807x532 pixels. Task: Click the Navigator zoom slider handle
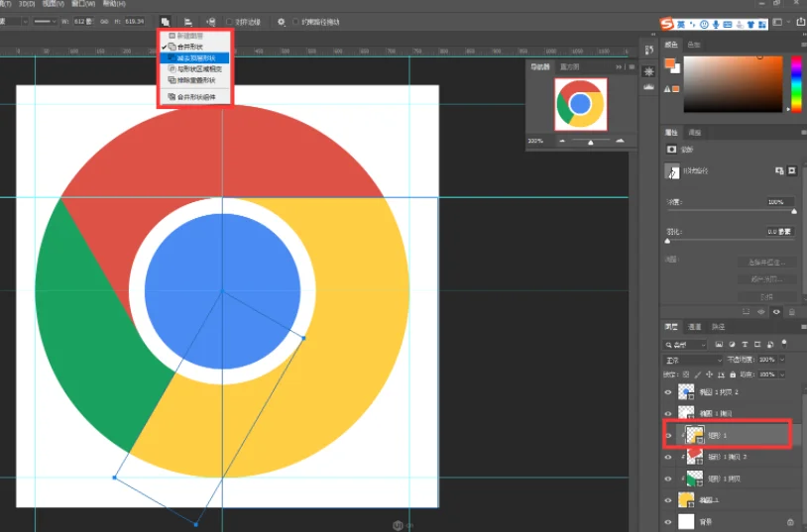[590, 143]
